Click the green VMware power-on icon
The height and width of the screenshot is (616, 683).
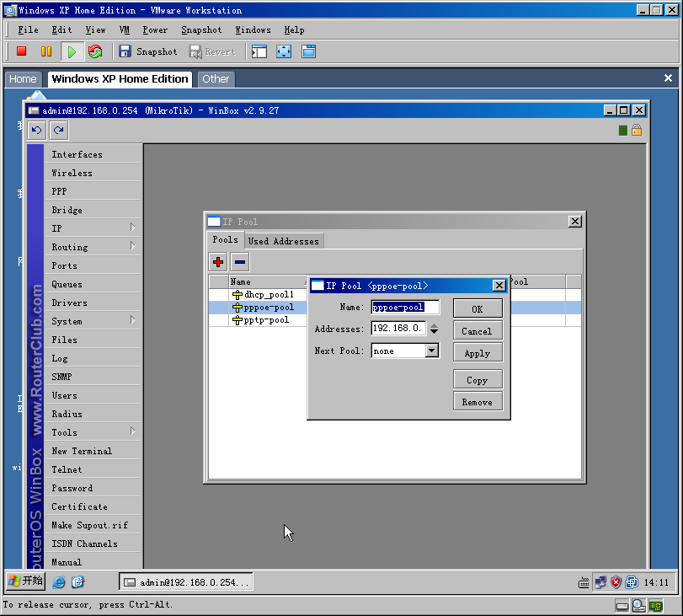tap(72, 51)
